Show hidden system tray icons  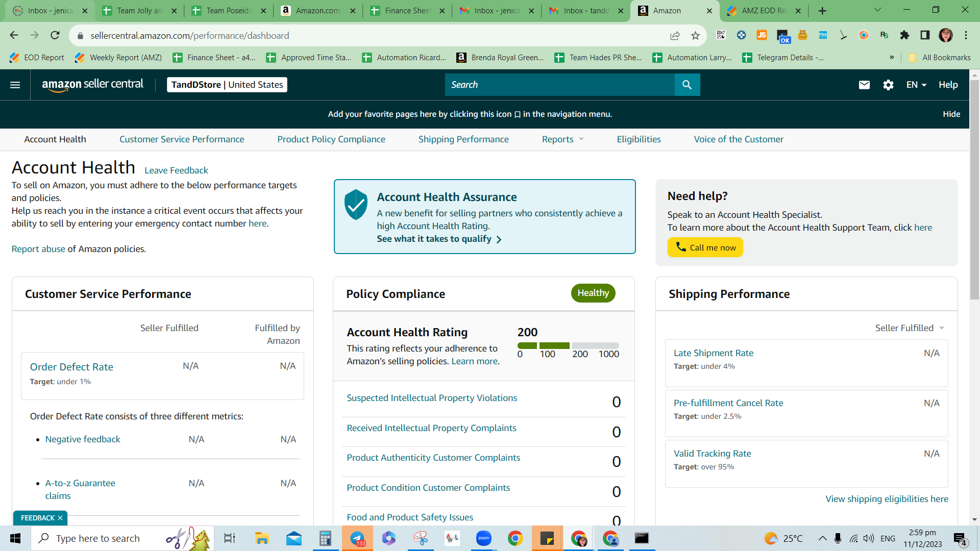(x=822, y=538)
